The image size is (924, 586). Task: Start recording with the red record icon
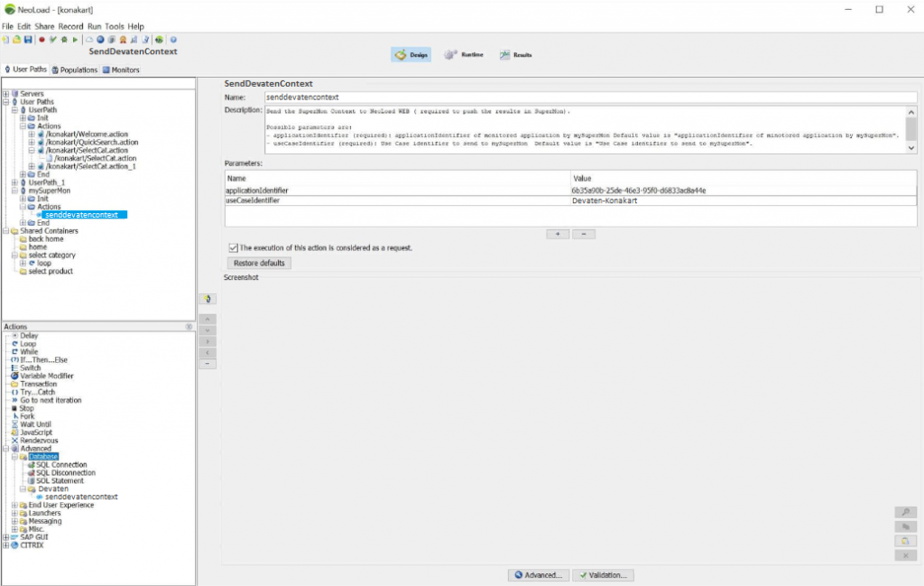42,40
